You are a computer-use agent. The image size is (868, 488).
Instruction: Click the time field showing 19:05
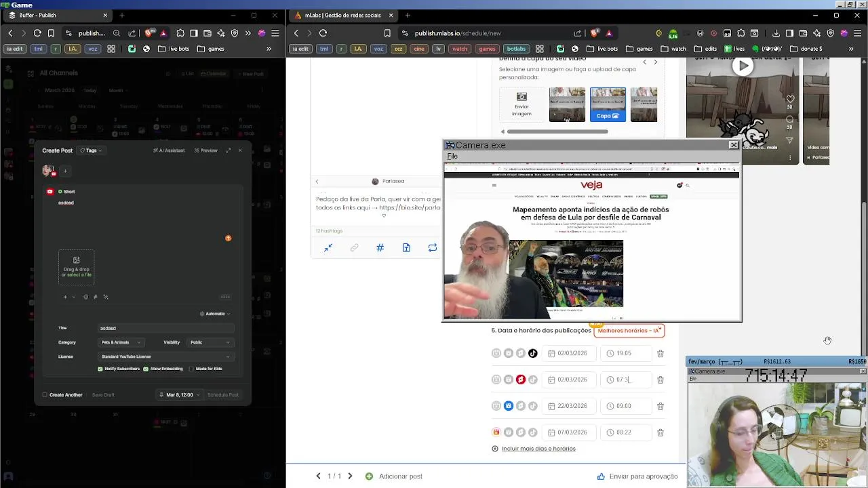pyautogui.click(x=626, y=353)
